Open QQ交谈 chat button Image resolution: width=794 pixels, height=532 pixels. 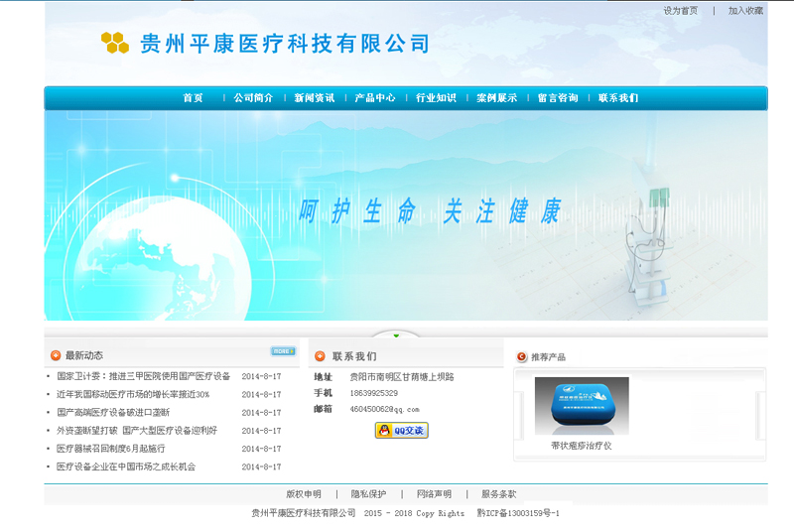point(401,430)
